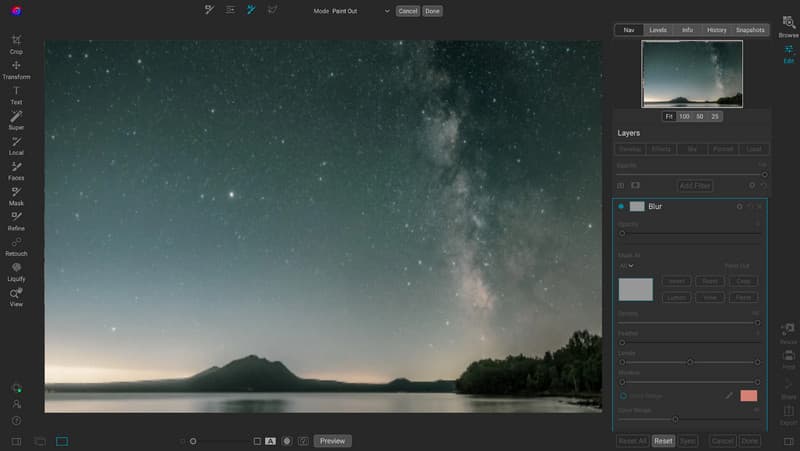Viewport: 800px width, 451px height.
Task: Select the Mask tool
Action: pos(16,196)
